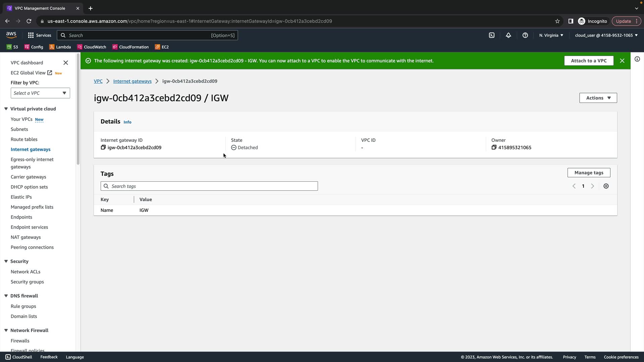Screen dimensions: 644x362
Task: Collapse the Virtual private cloud section
Action: [6, 109]
